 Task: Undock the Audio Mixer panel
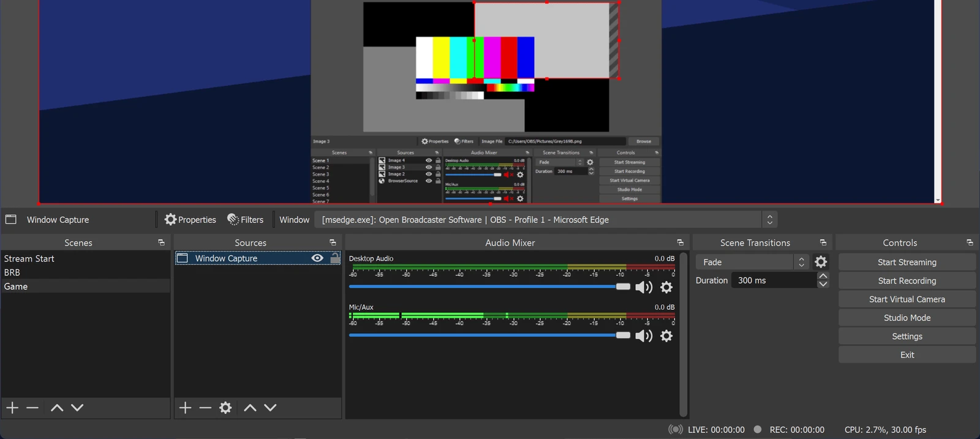coord(680,243)
